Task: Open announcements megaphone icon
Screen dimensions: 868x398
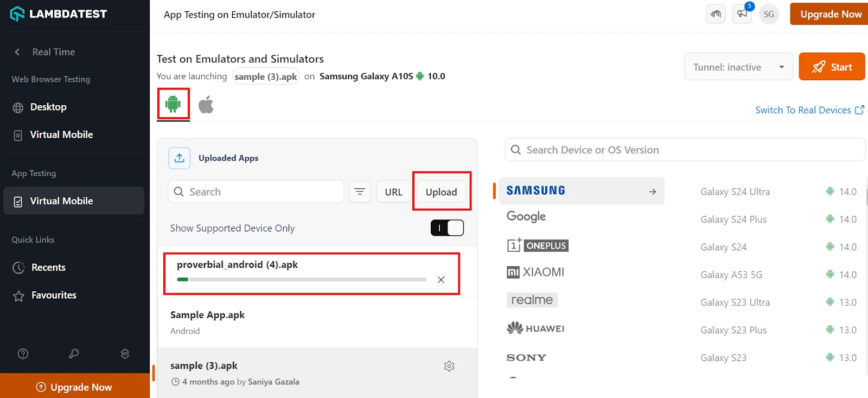Action: point(742,14)
